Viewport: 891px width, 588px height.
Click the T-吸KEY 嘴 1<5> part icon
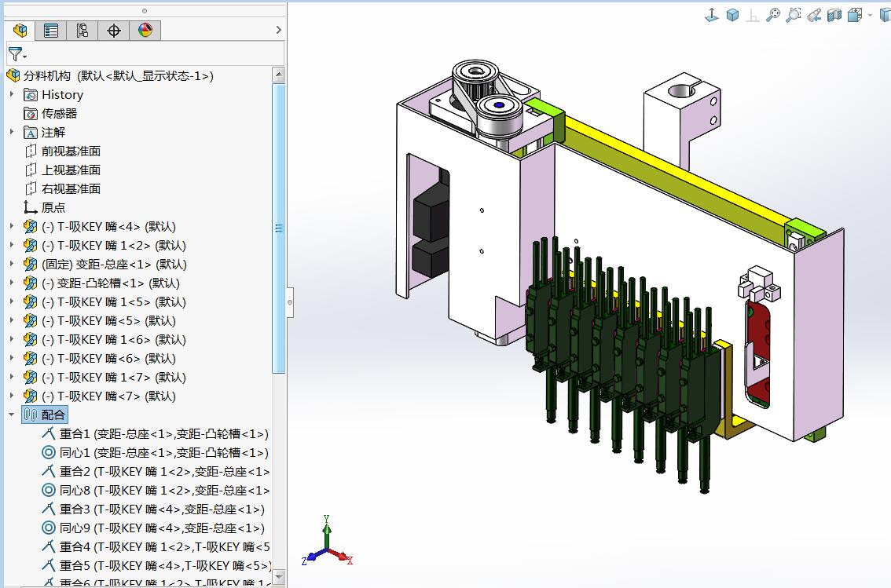click(31, 301)
